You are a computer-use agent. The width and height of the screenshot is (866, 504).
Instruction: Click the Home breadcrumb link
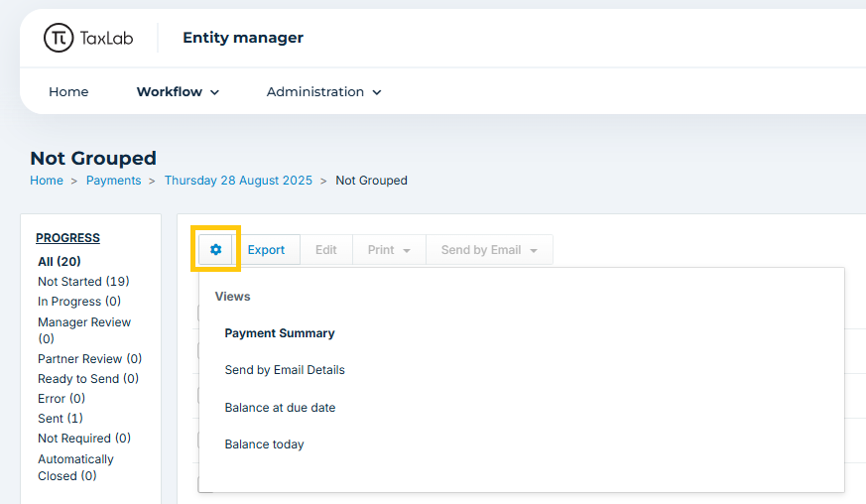pyautogui.click(x=47, y=181)
